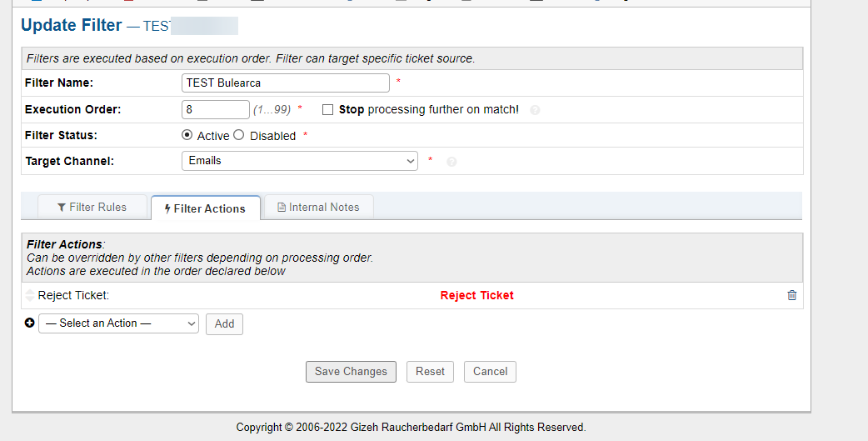
Task: Click the Execution Order number field
Action: [x=215, y=110]
